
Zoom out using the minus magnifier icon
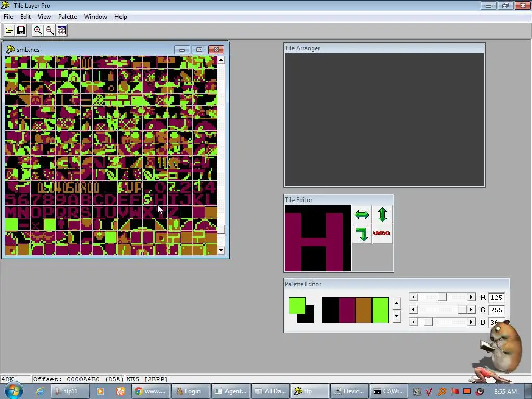point(50,31)
